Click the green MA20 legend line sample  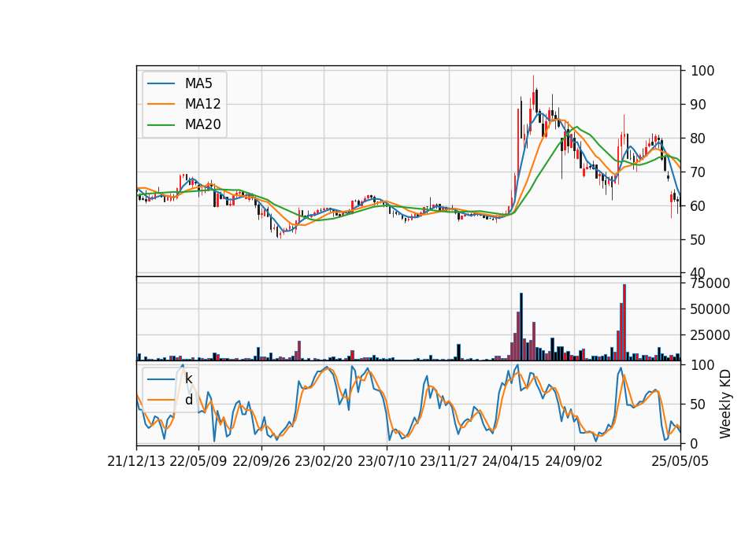pyautogui.click(x=161, y=125)
